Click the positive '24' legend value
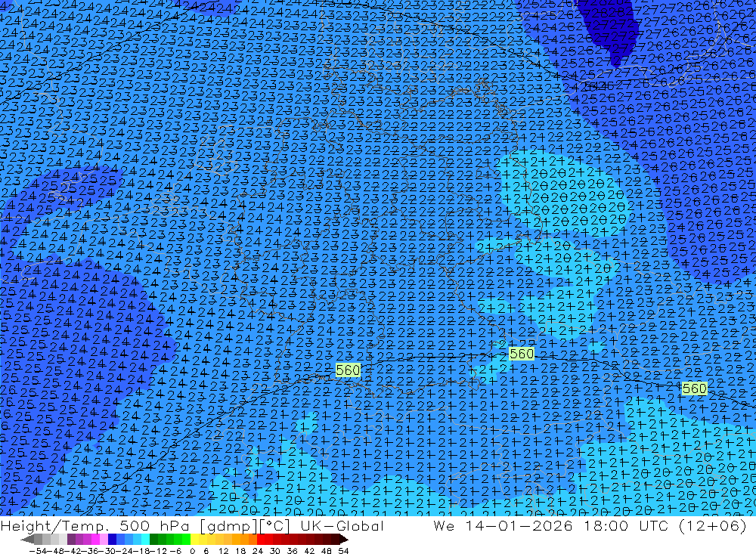Viewport: 756px width, 554px height. pyautogui.click(x=258, y=551)
